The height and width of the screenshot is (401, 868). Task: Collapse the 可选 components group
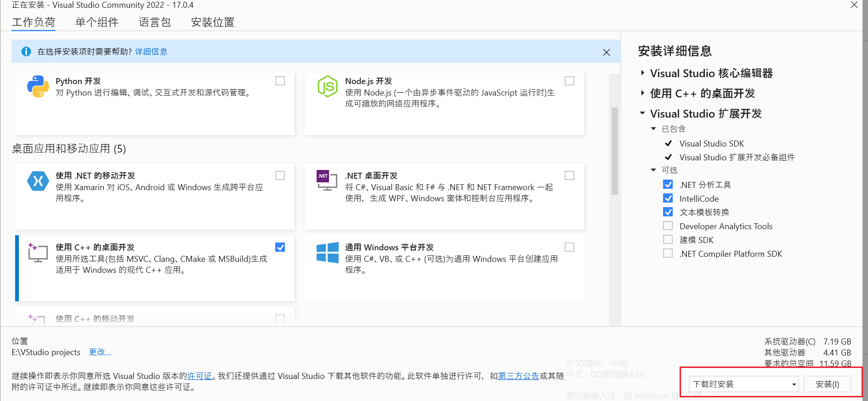tap(653, 170)
